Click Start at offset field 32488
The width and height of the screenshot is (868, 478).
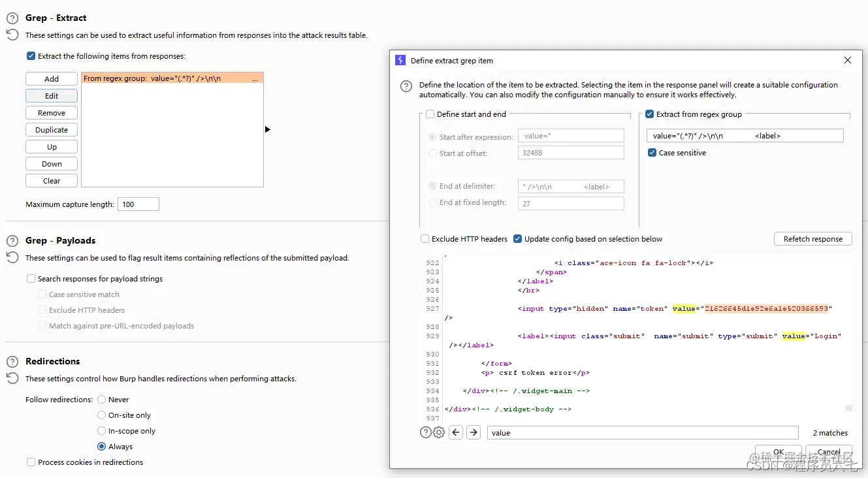coord(571,153)
